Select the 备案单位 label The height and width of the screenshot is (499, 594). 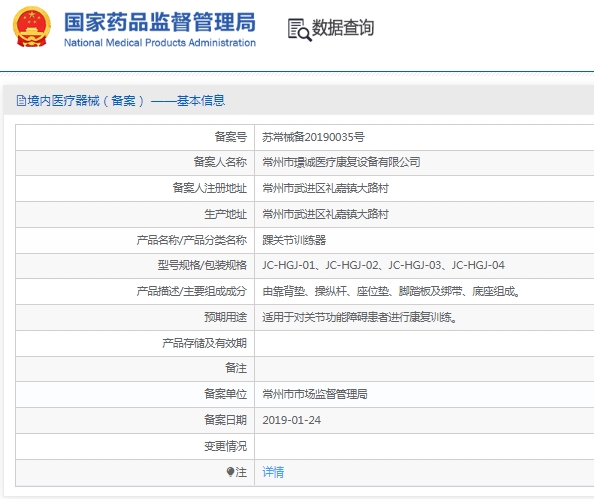(225, 394)
